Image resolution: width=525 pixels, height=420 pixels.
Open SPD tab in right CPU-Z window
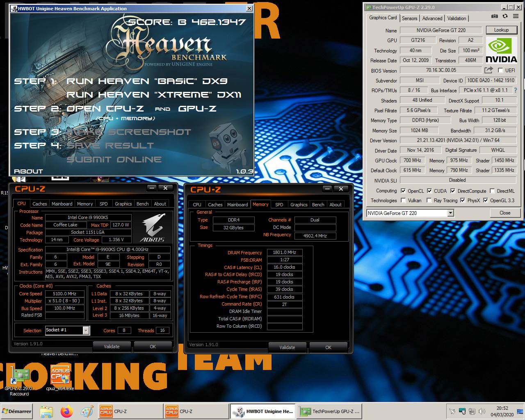[279, 205]
